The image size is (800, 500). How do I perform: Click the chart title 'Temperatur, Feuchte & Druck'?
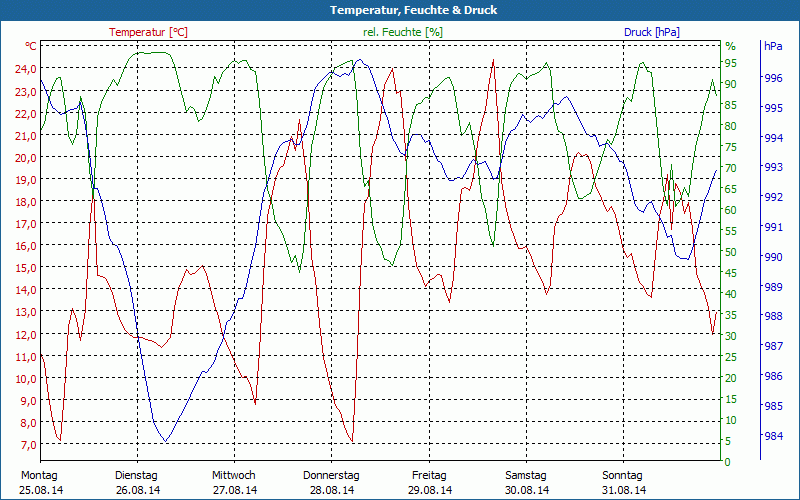tap(413, 10)
